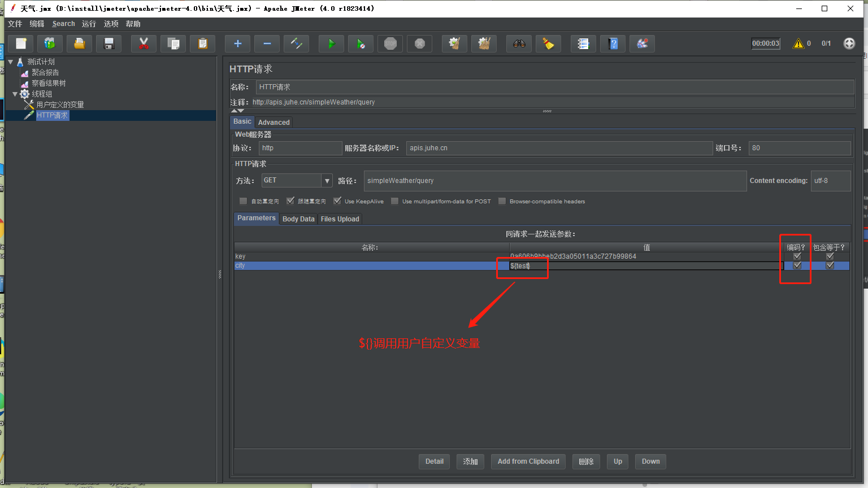Enable Browser-compatible headers checkbox
The width and height of the screenshot is (868, 488).
[502, 201]
